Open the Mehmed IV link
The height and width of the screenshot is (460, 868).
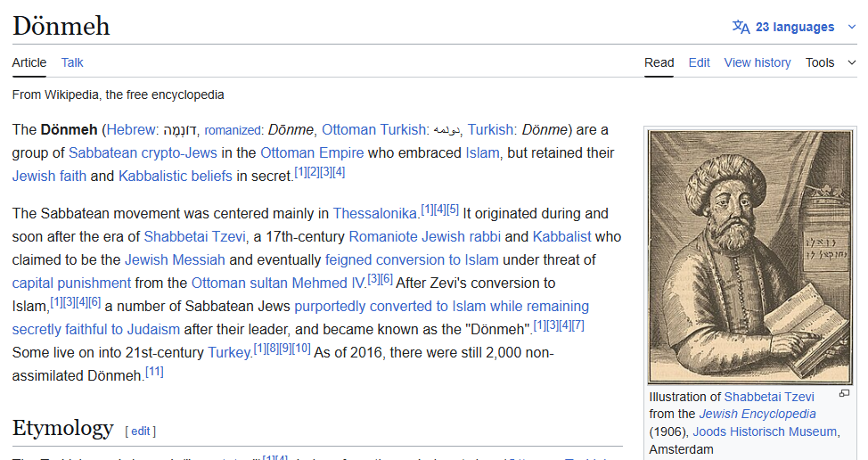point(328,283)
